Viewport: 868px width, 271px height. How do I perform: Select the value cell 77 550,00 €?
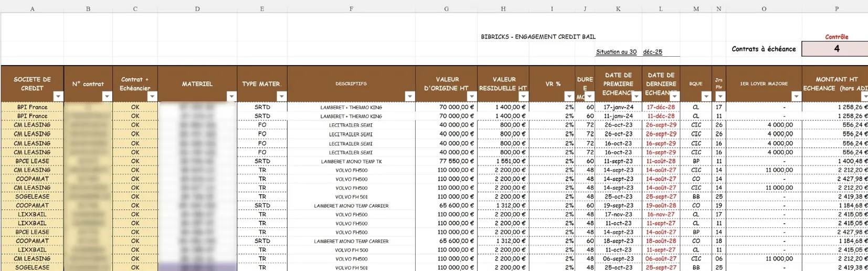447,161
